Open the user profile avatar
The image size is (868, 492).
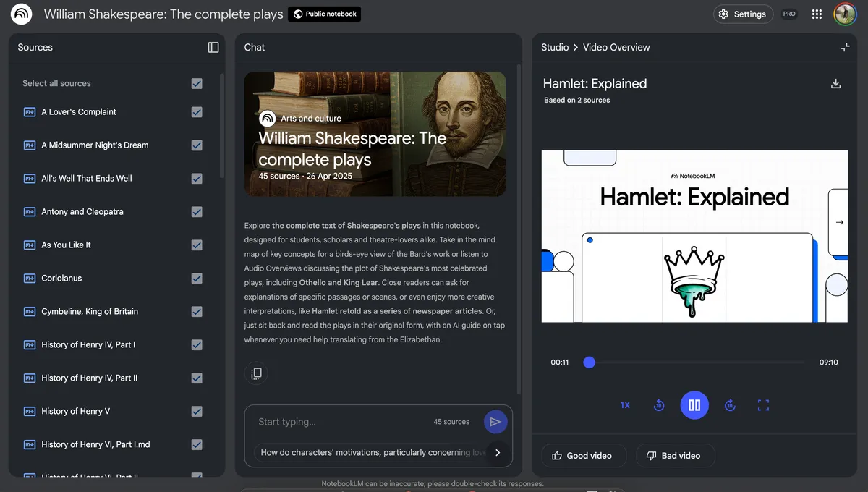(845, 14)
